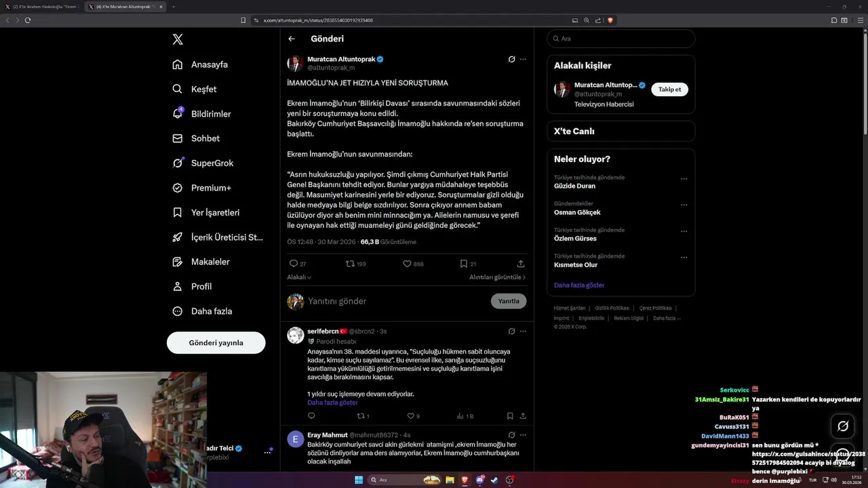
Task: Open Discord from taskbar
Action: pyautogui.click(x=479, y=480)
